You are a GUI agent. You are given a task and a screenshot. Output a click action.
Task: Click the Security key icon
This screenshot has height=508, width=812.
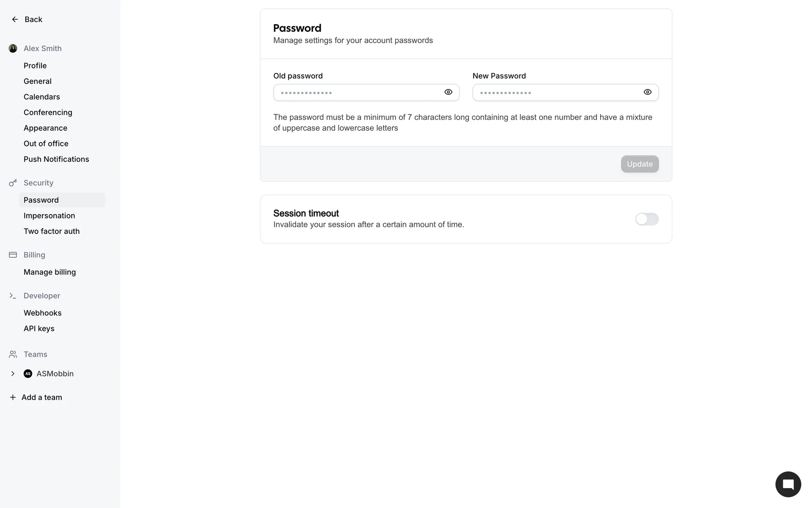point(13,183)
